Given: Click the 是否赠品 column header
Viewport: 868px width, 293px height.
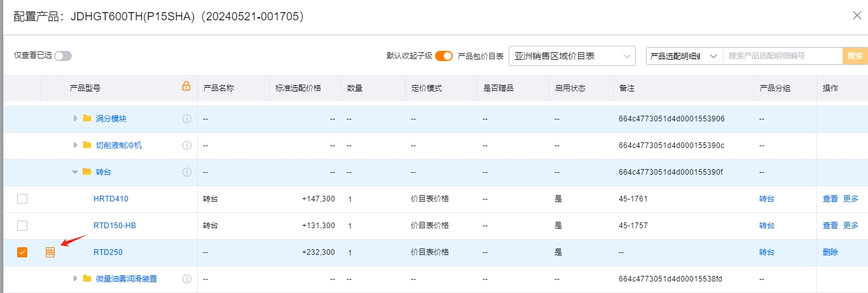Looking at the screenshot, I should 498,88.
